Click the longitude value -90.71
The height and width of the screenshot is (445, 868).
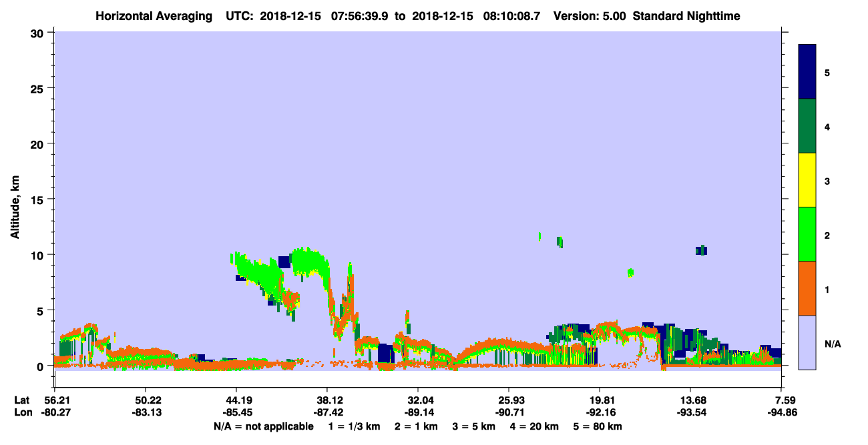(x=509, y=412)
